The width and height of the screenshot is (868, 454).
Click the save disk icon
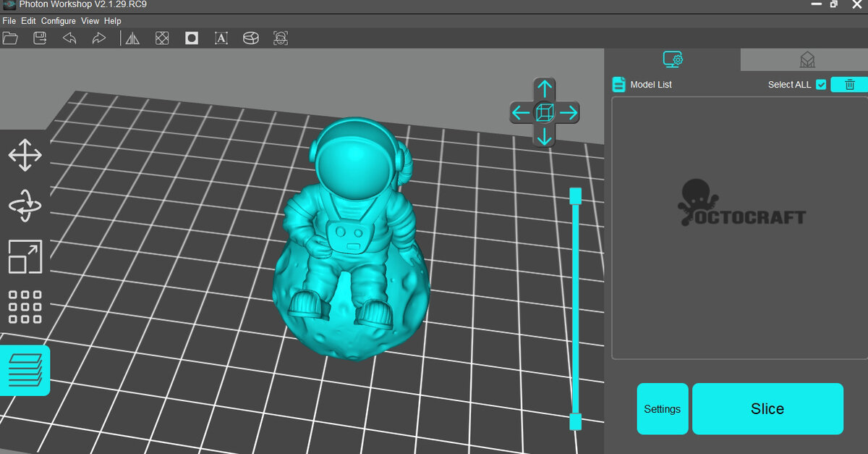40,38
